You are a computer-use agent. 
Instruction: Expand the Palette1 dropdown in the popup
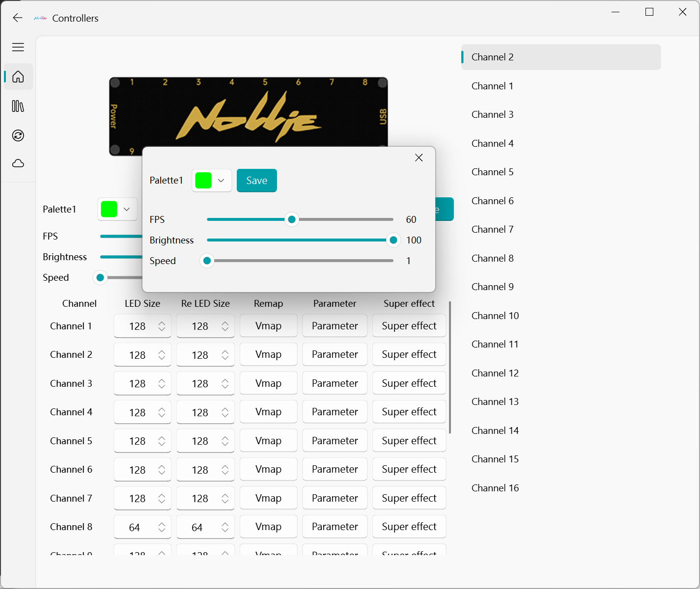221,181
